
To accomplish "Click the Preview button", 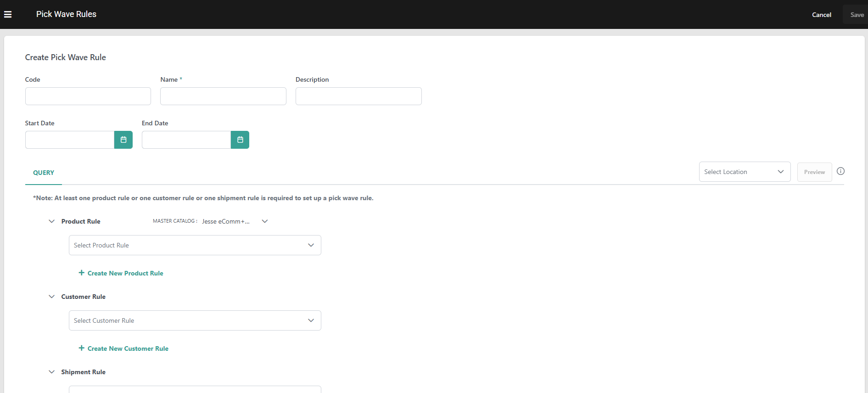I will 814,172.
